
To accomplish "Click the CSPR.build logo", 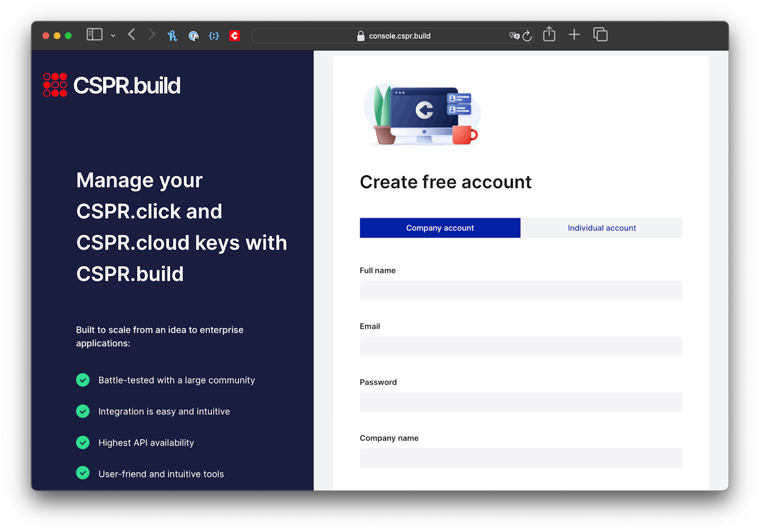I will [x=112, y=85].
